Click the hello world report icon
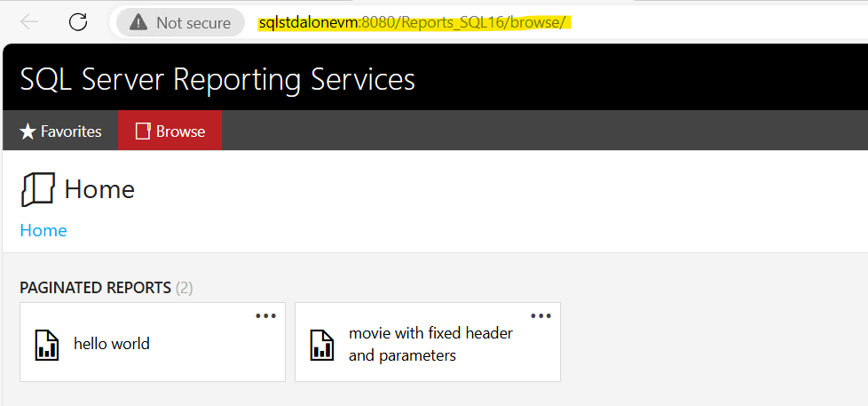 [x=47, y=345]
